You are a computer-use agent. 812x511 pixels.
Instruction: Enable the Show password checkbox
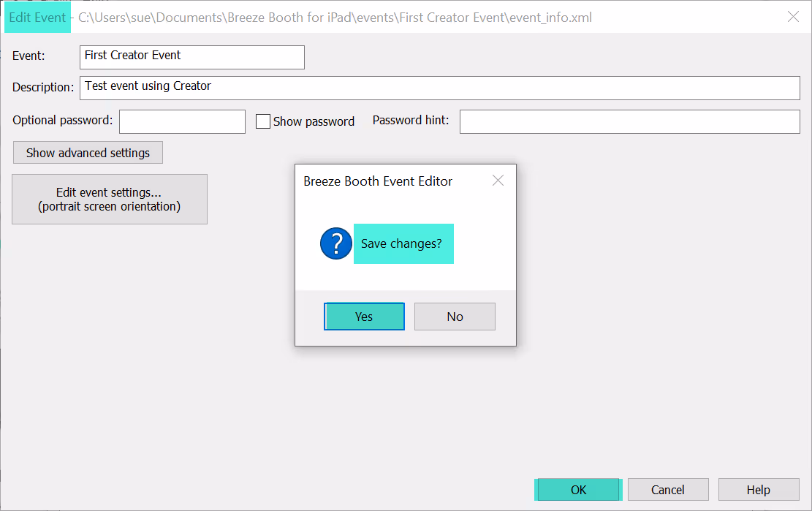pyautogui.click(x=263, y=121)
